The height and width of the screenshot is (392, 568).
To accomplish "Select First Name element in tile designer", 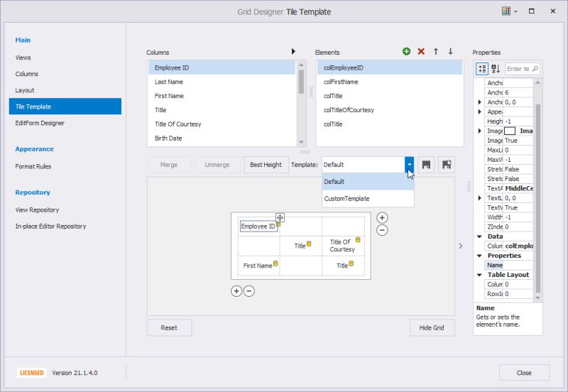I will coord(258,266).
